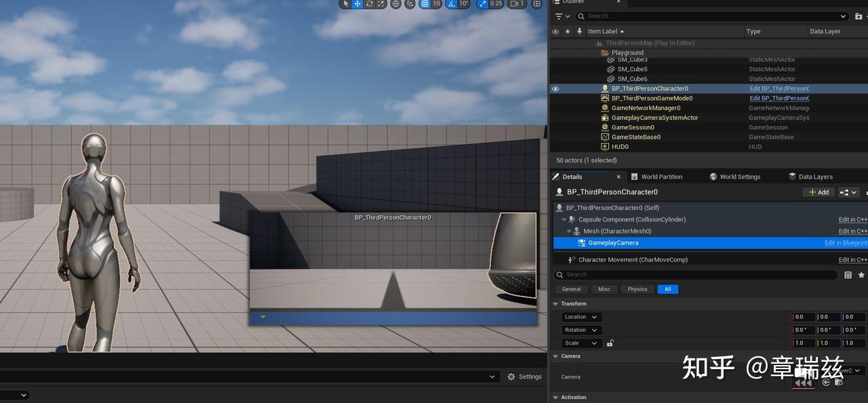The height and width of the screenshot is (403, 868).
Task: Select the Scale tool
Action: 380,5
